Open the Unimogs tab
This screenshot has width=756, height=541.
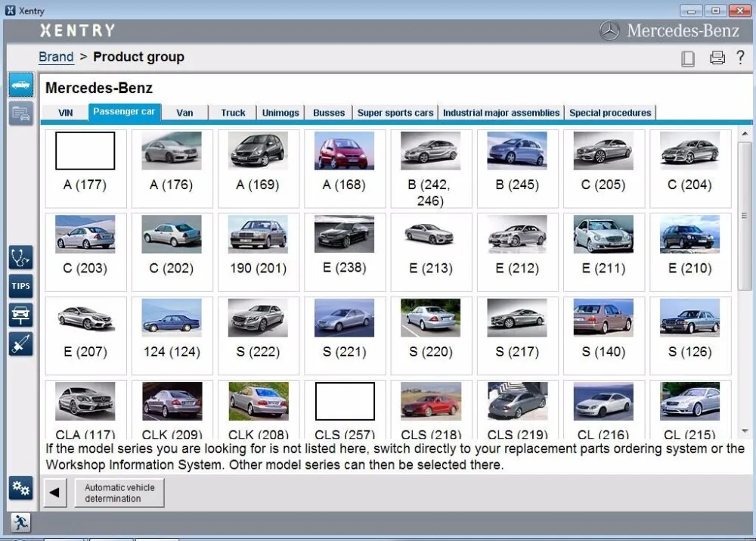[x=280, y=113]
